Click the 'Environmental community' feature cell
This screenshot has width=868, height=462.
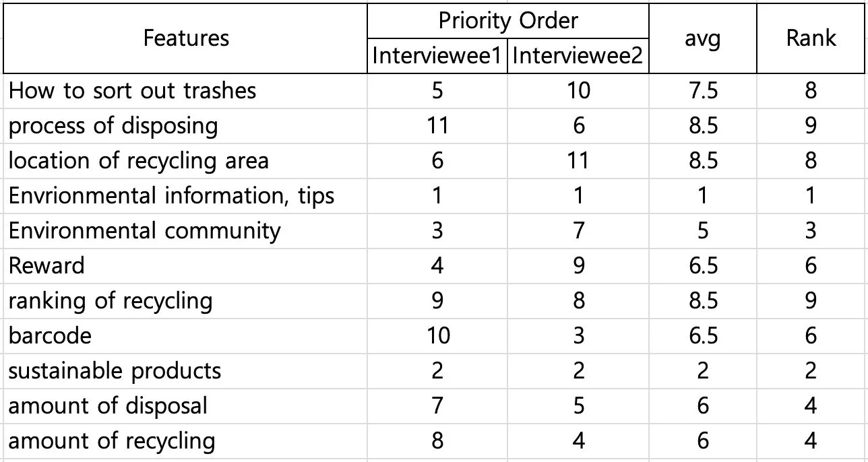[185, 231]
